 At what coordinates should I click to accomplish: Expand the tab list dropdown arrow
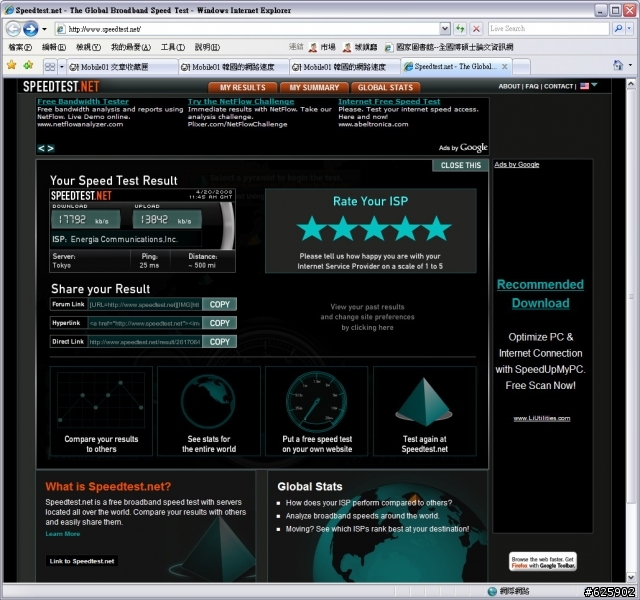tap(62, 67)
